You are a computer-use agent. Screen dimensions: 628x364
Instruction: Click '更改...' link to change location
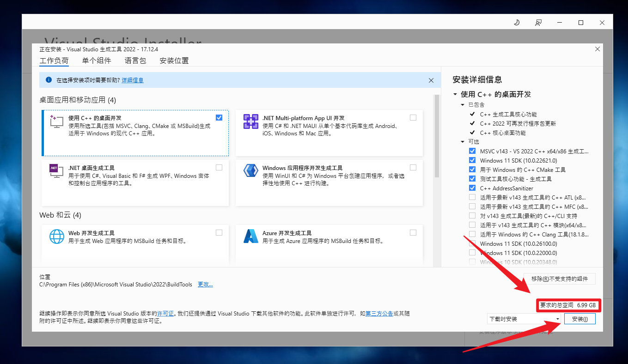pyautogui.click(x=205, y=285)
